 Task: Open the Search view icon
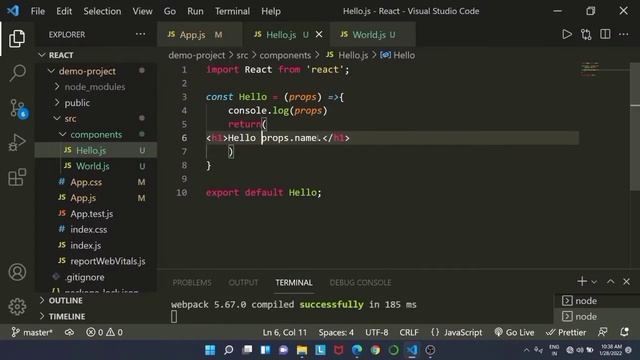(17, 73)
